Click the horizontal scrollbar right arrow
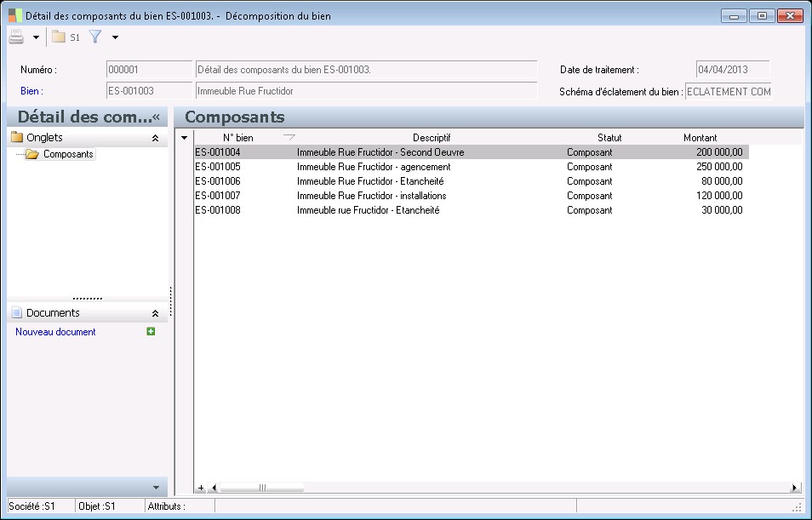Screen dimensions: 812x520 (795, 488)
